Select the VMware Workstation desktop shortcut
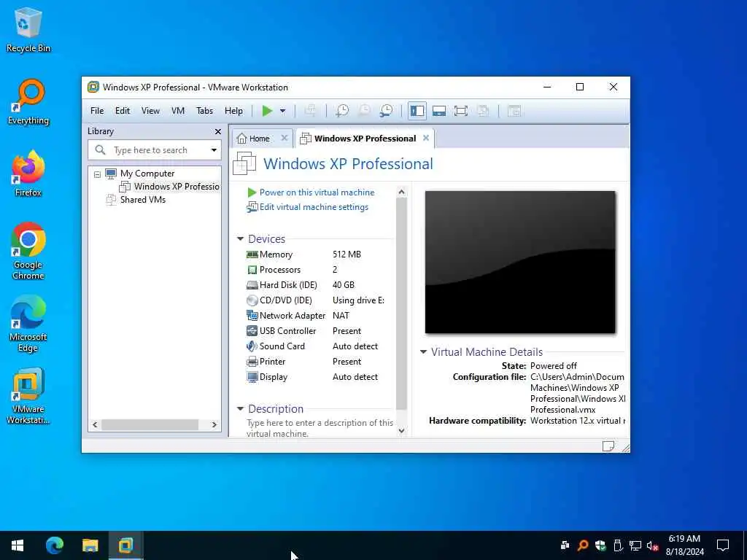Screen dimensions: 747x560 28,396
